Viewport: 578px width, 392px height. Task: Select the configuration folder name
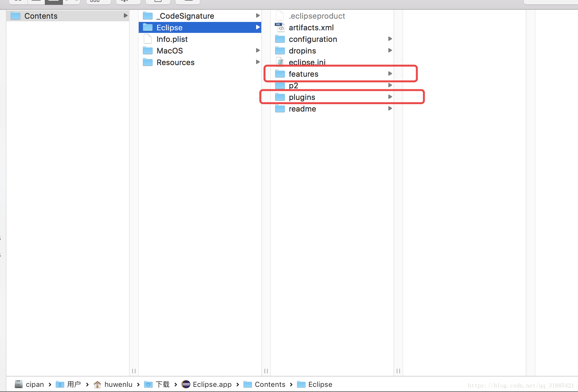click(x=313, y=39)
